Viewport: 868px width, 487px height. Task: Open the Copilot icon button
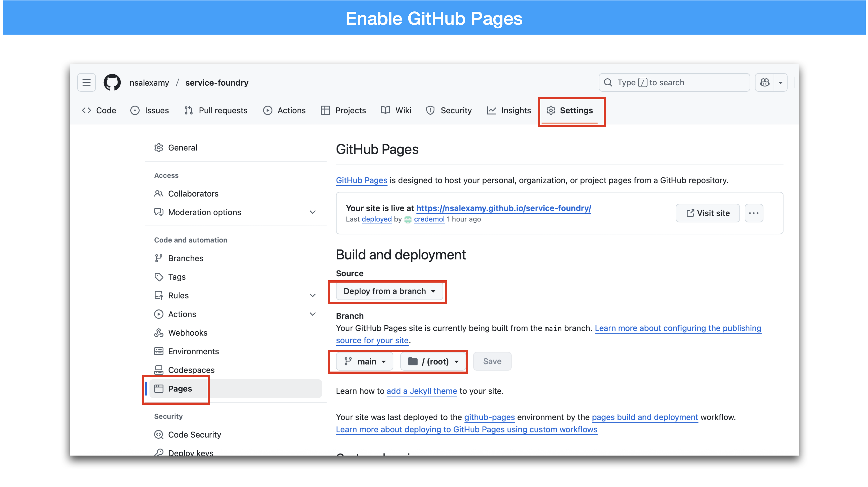764,82
